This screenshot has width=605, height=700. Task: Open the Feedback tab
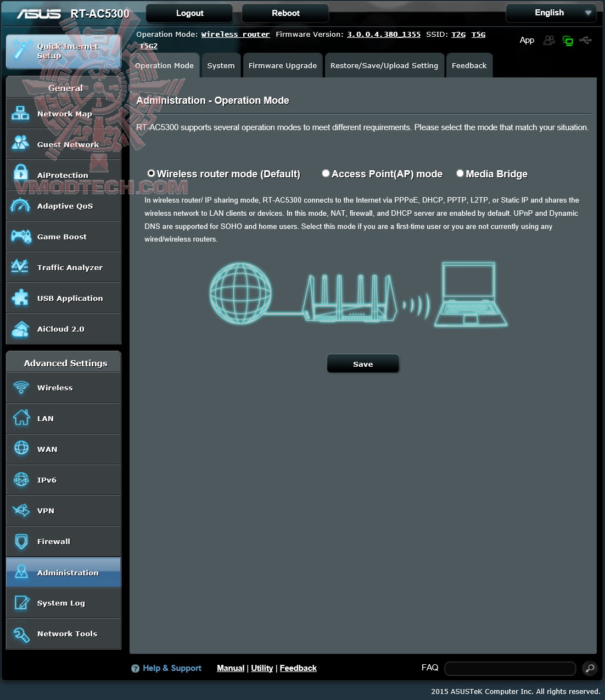(x=469, y=65)
